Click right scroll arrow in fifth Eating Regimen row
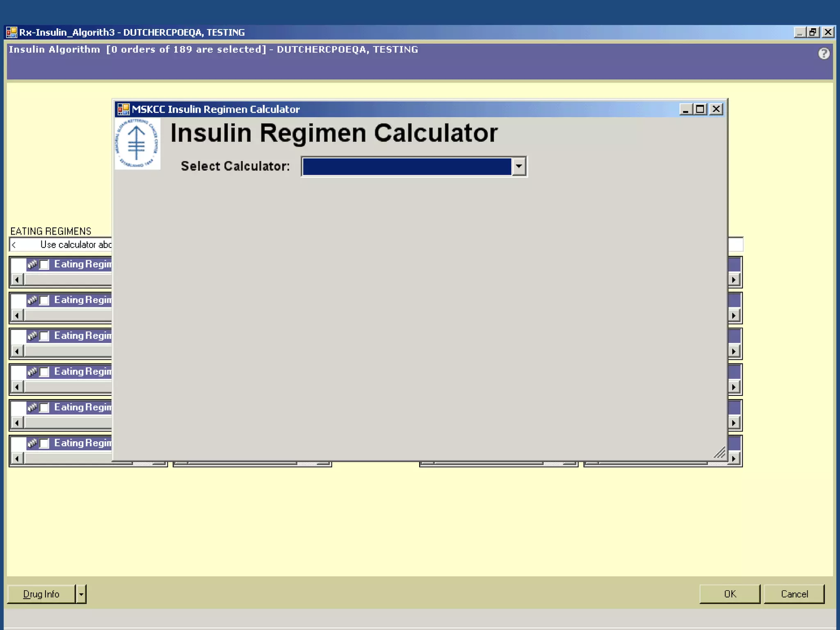 click(x=734, y=422)
